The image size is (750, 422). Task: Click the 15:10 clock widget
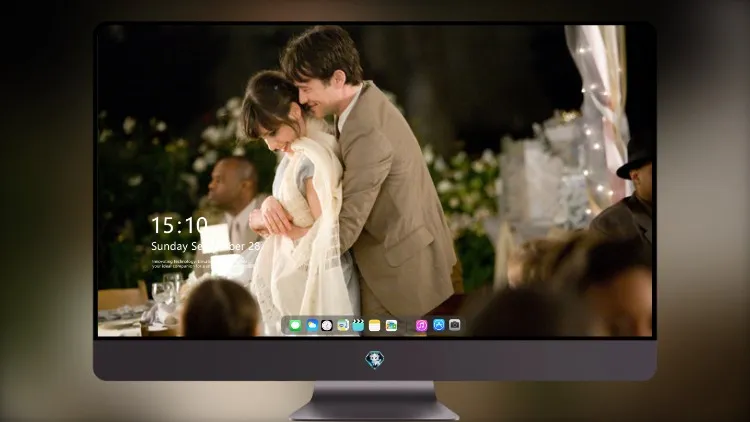179,225
